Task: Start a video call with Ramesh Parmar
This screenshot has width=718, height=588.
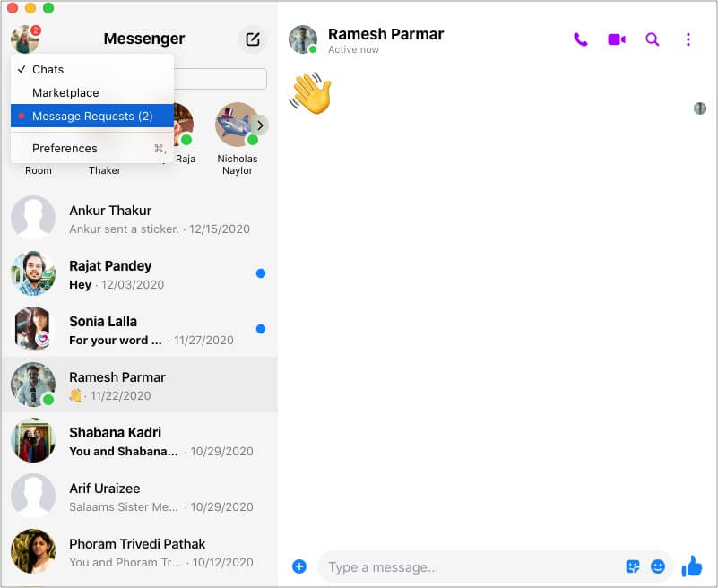Action: [617, 39]
